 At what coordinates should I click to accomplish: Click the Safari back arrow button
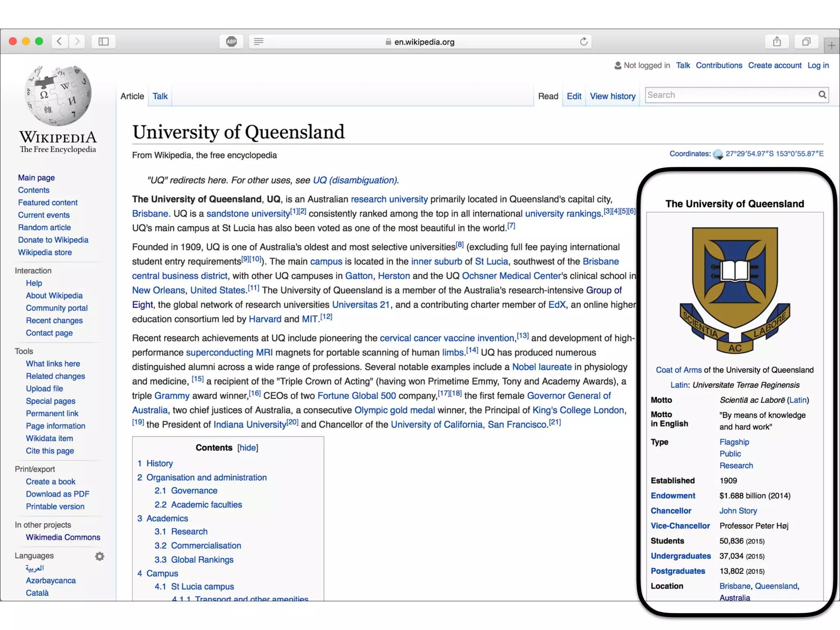(x=60, y=41)
